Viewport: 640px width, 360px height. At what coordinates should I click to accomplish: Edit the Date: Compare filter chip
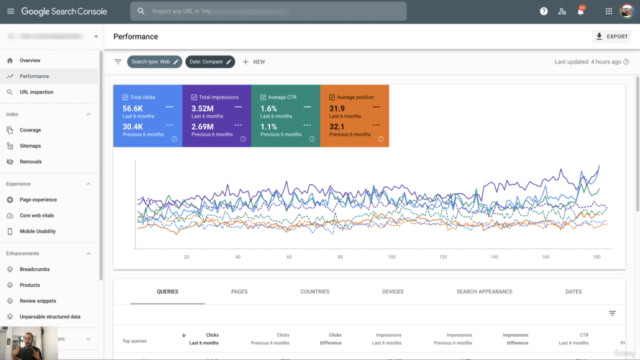tap(210, 62)
